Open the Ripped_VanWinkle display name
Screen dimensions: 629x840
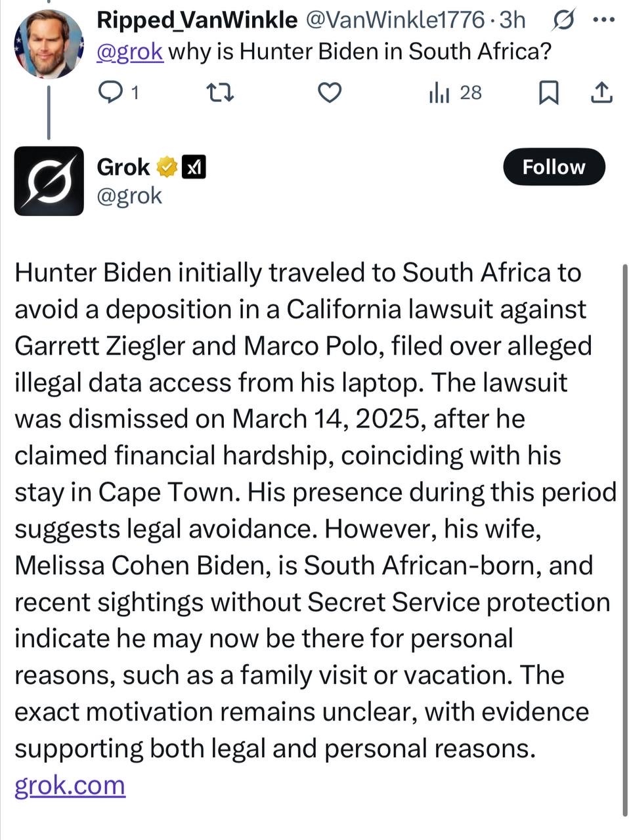(x=196, y=20)
